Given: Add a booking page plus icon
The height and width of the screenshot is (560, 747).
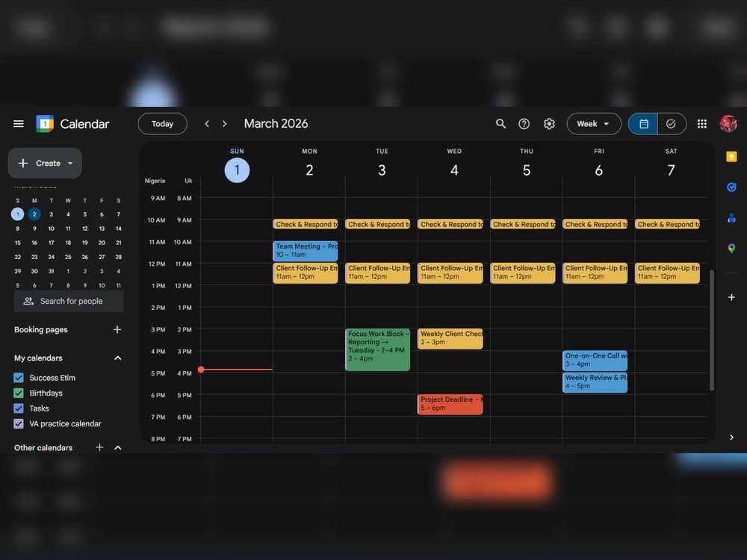Looking at the screenshot, I should 117,329.
